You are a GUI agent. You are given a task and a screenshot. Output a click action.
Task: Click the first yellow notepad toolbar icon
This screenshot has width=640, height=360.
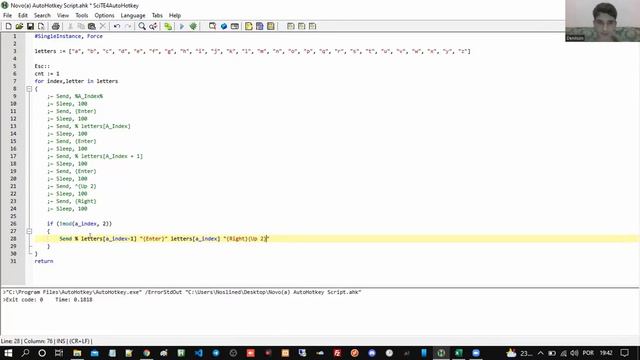(249, 27)
